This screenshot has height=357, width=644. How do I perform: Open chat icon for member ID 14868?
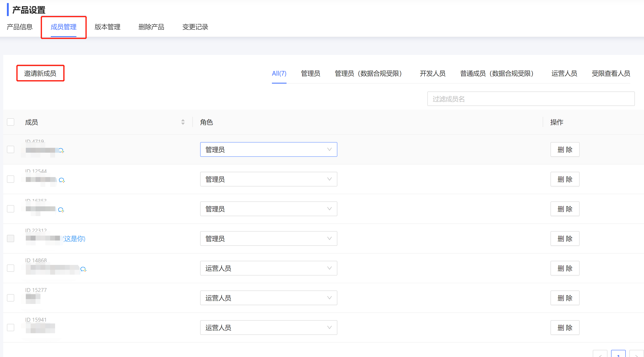click(x=83, y=269)
